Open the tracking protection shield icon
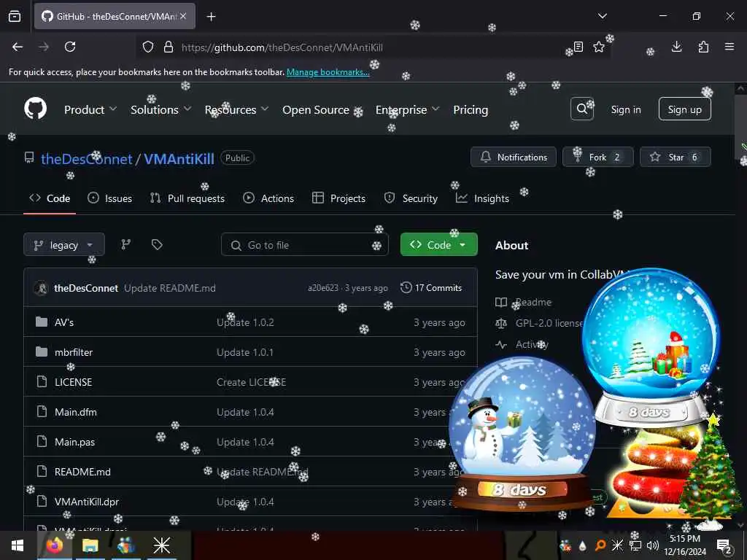Viewport: 747px width, 560px height. pyautogui.click(x=148, y=47)
